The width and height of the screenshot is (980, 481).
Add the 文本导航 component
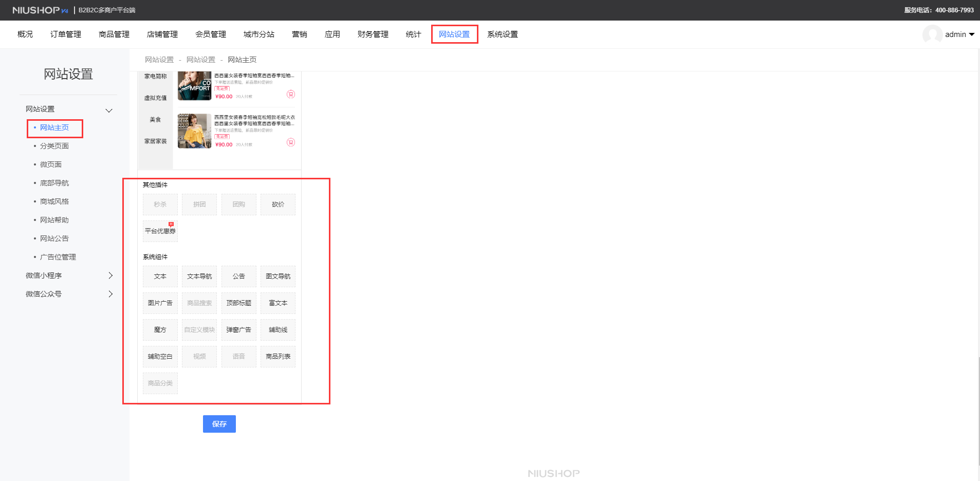tap(199, 276)
